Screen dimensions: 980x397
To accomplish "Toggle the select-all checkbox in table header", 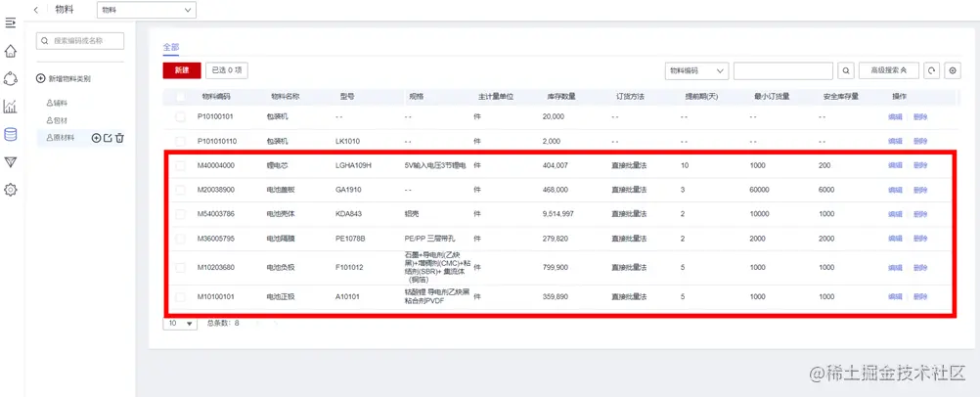I will pos(181,97).
